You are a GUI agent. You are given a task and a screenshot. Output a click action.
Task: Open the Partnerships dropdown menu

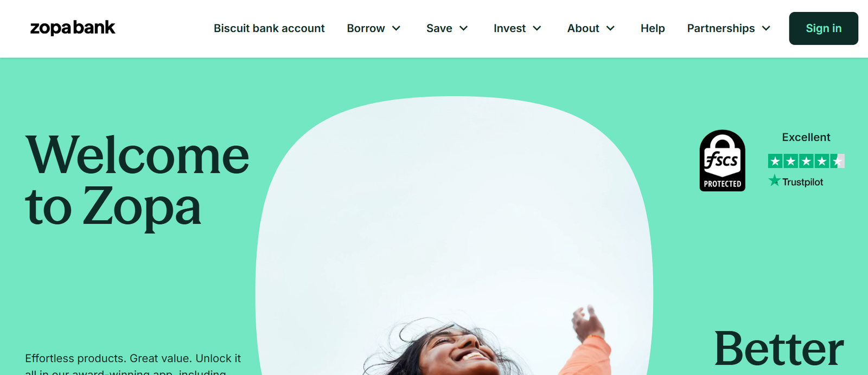pyautogui.click(x=729, y=28)
